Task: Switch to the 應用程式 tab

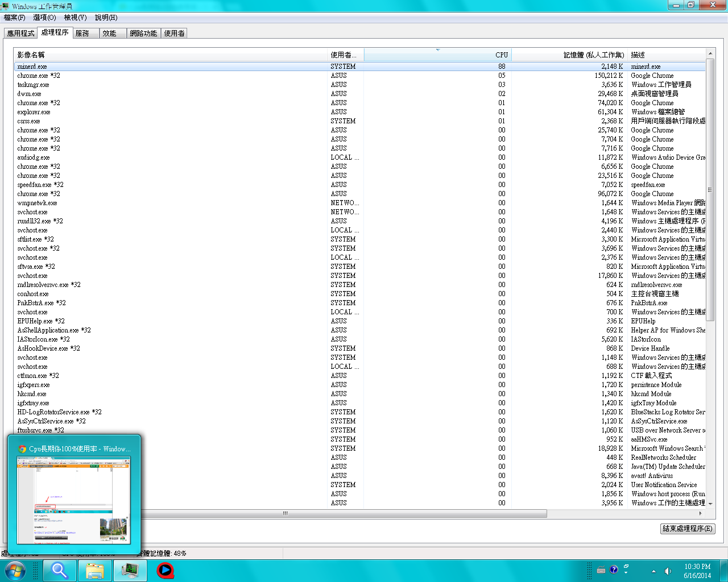Action: (x=20, y=34)
